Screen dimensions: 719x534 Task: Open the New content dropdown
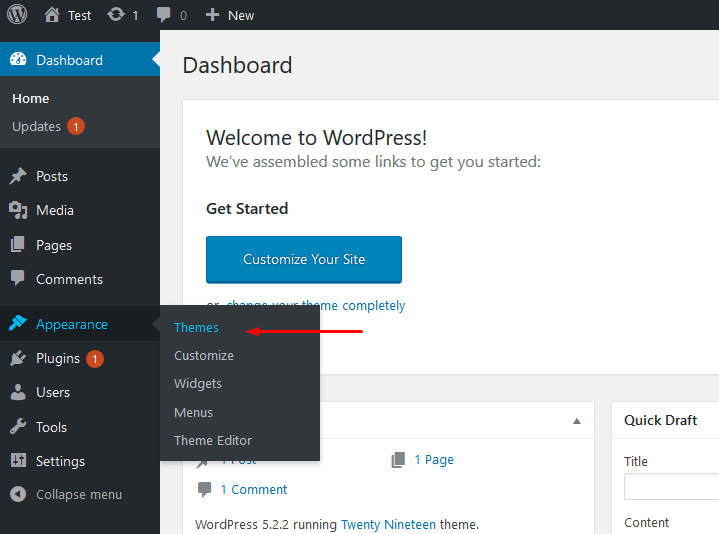[x=230, y=15]
